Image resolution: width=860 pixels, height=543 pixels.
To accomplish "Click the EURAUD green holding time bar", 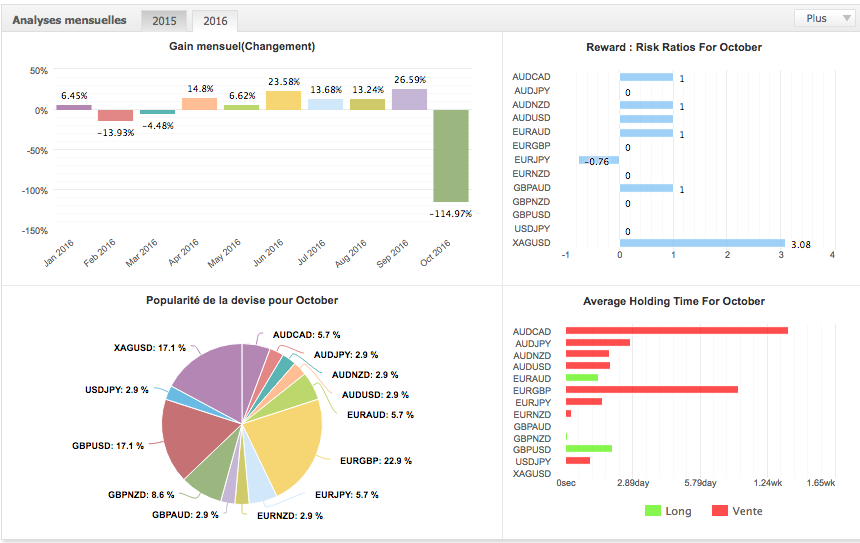I will click(582, 378).
